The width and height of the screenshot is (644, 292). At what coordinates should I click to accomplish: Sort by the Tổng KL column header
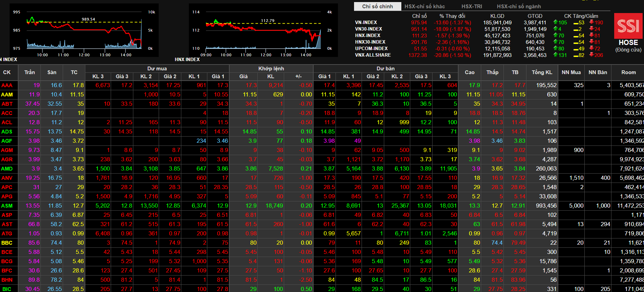pos(542,72)
